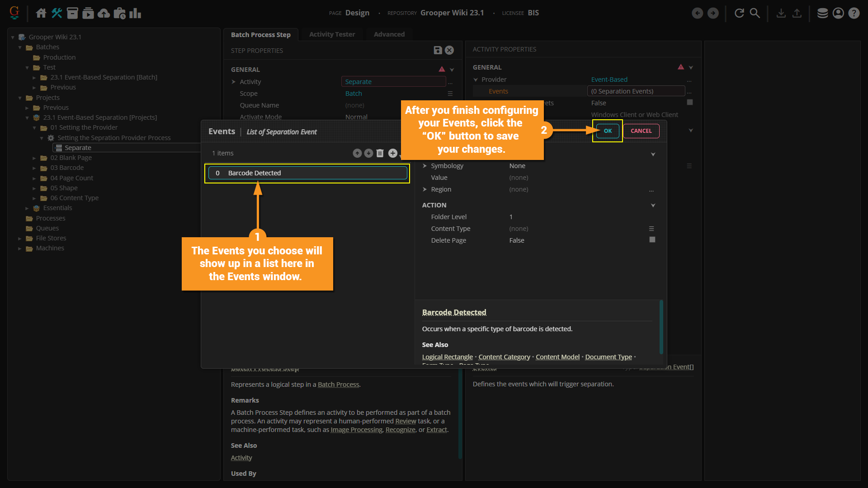
Task: Expand the 03 Barcode tree node
Action: pyautogui.click(x=34, y=168)
